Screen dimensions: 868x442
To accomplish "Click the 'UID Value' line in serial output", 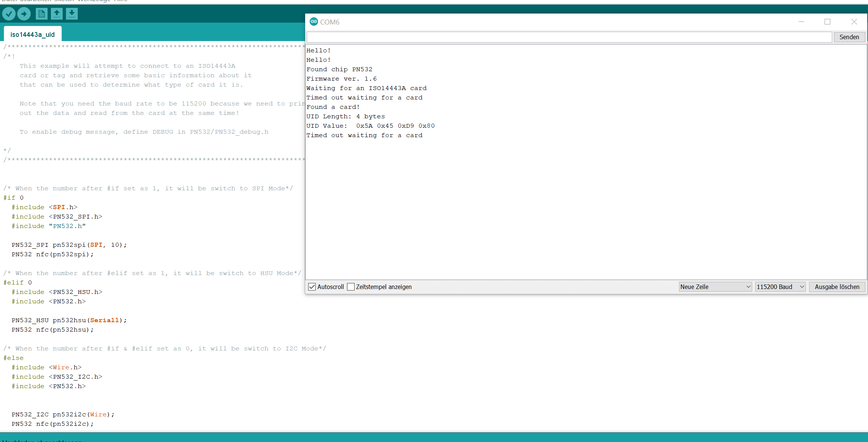I will tap(370, 126).
